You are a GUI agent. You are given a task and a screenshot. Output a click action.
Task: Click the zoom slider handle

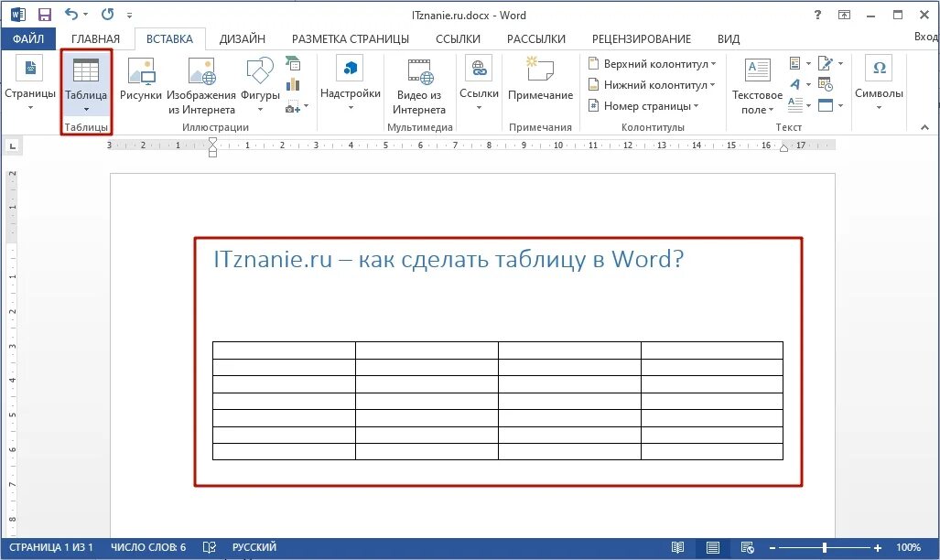pos(825,547)
